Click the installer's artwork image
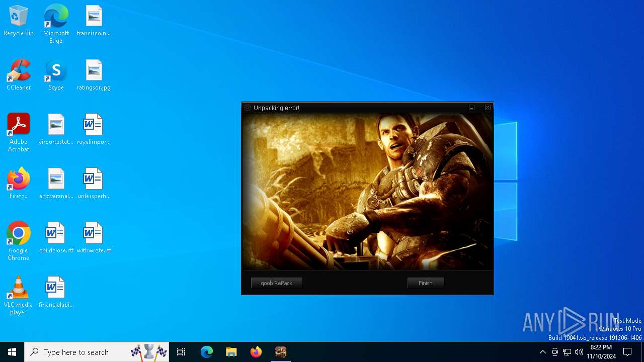Image resolution: width=644 pixels, height=362 pixels. 367,192
